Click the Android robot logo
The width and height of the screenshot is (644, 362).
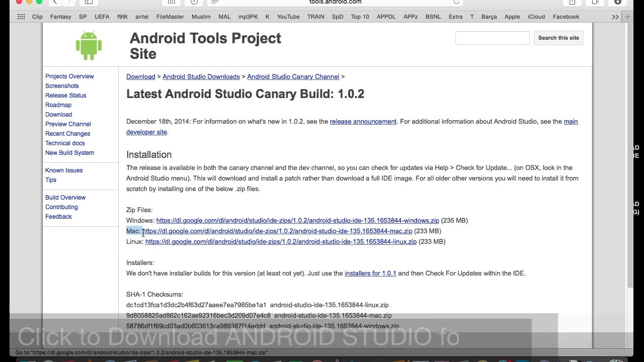point(89,46)
